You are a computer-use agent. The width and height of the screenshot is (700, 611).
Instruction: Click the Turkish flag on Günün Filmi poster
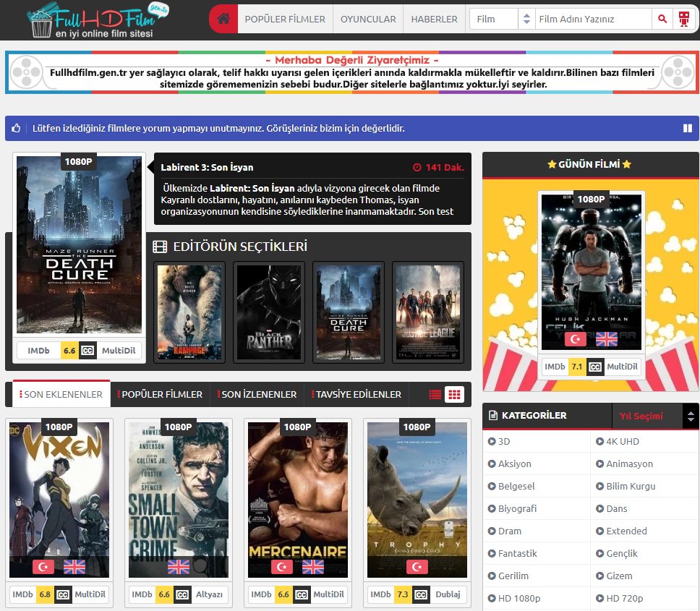pos(576,339)
